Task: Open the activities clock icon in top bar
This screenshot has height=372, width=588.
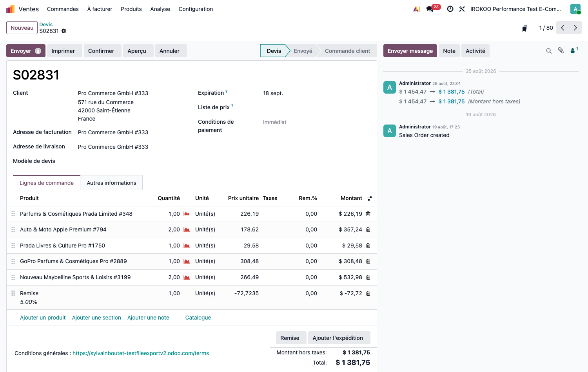Action: pyautogui.click(x=450, y=9)
